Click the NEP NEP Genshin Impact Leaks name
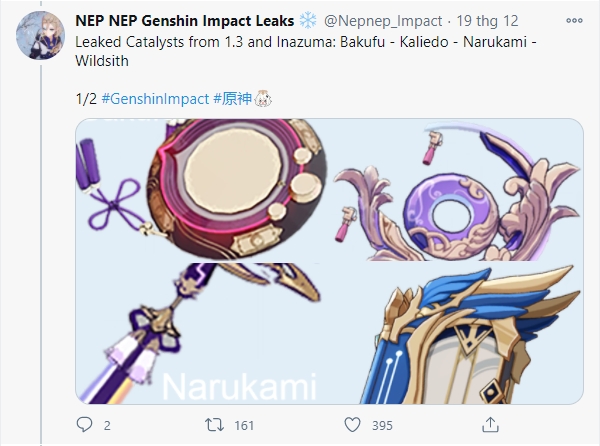This screenshot has width=600, height=446. (x=184, y=21)
